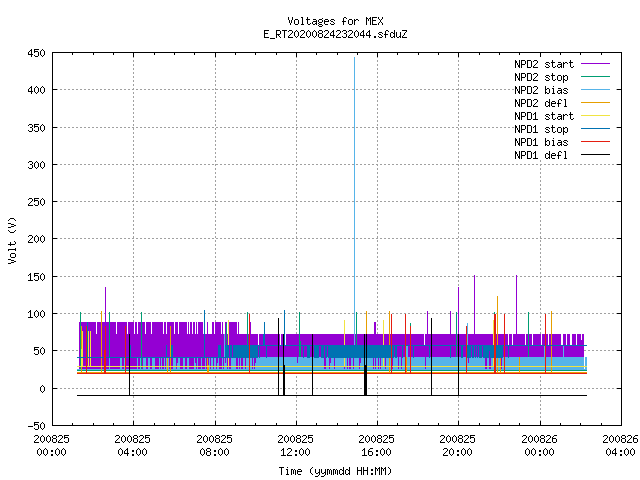640x480 pixels.
Task: Click the red NPD1 bias legend line
Action: (x=595, y=142)
